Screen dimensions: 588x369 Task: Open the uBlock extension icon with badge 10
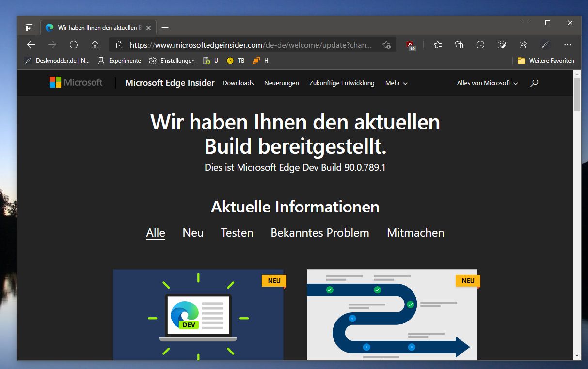411,45
